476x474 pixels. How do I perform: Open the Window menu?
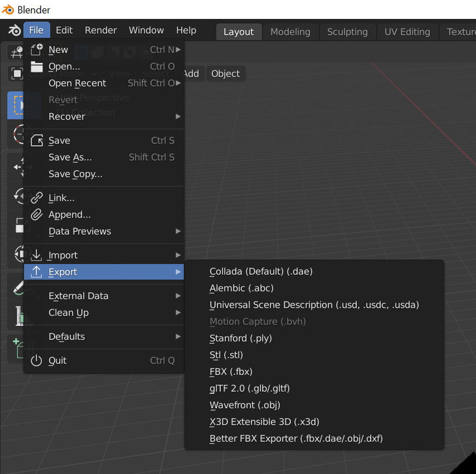[x=146, y=30]
